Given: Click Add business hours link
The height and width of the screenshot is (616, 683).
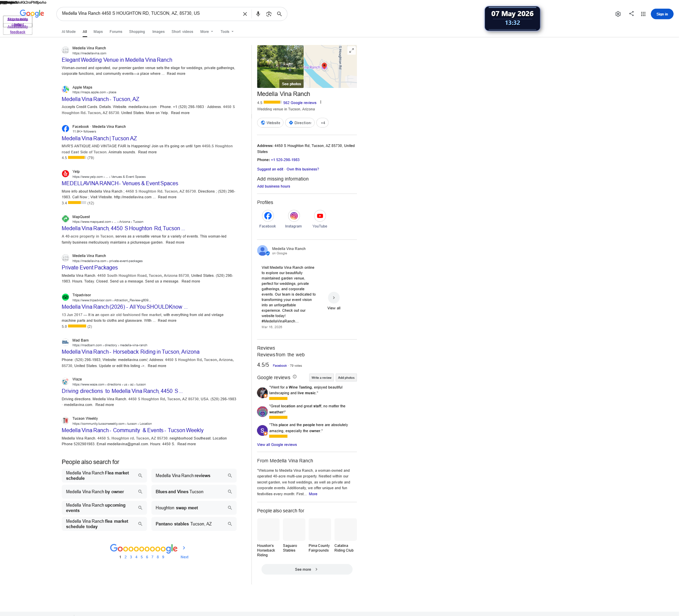Looking at the screenshot, I should click(x=273, y=186).
